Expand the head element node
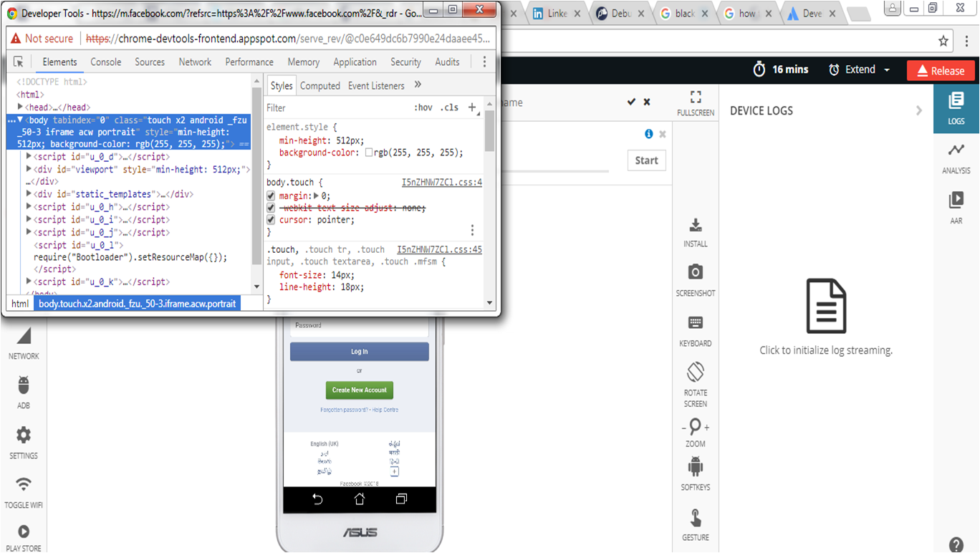 pyautogui.click(x=21, y=107)
